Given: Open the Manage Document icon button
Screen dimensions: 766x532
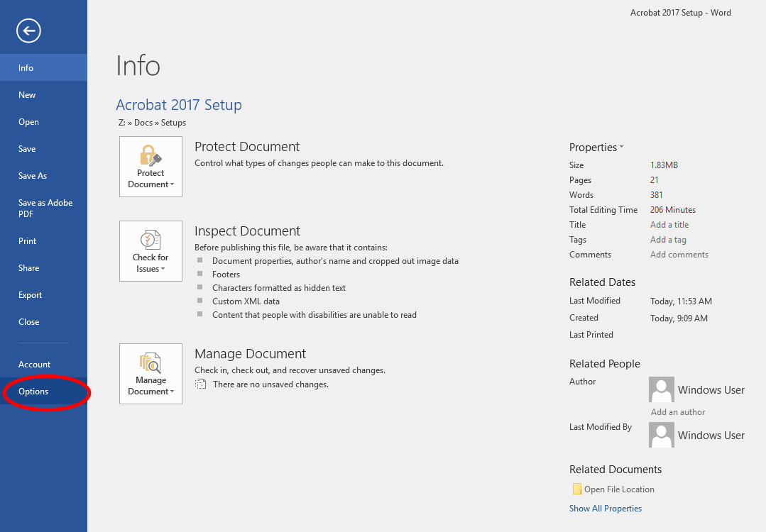Looking at the screenshot, I should (151, 374).
